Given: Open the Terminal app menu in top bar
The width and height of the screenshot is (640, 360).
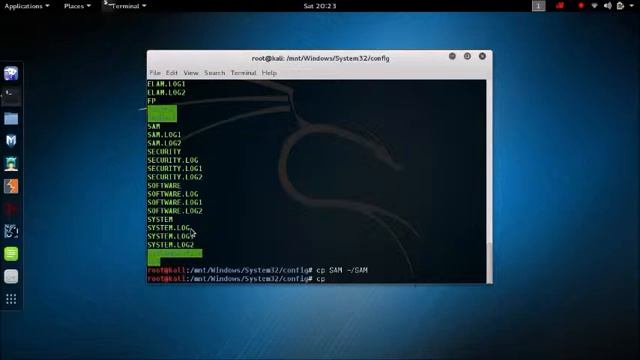Looking at the screenshot, I should pos(125,6).
